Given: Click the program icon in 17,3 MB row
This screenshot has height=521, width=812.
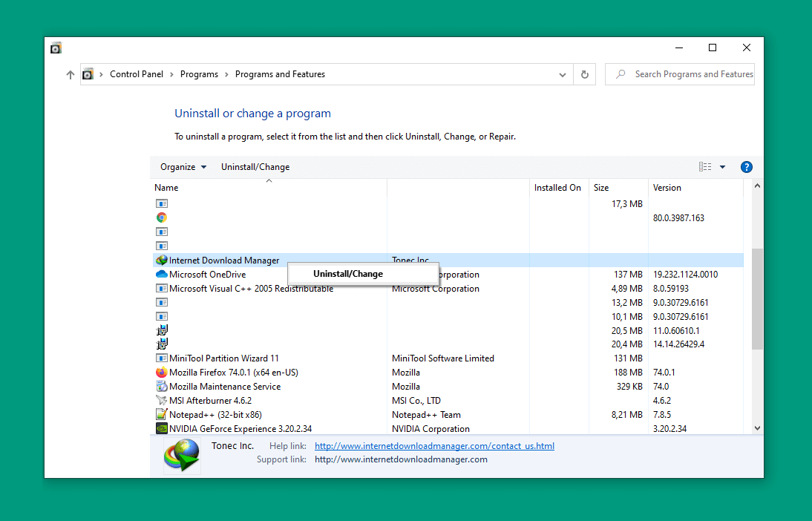Looking at the screenshot, I should (162, 204).
